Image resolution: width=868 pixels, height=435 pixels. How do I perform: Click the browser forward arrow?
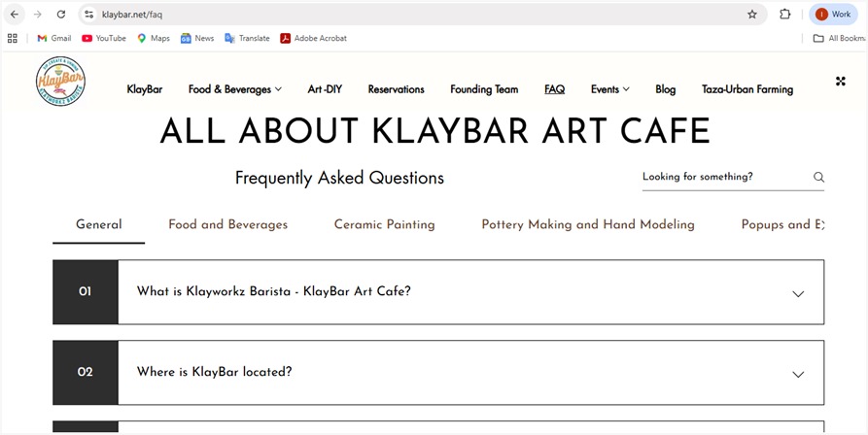(38, 15)
